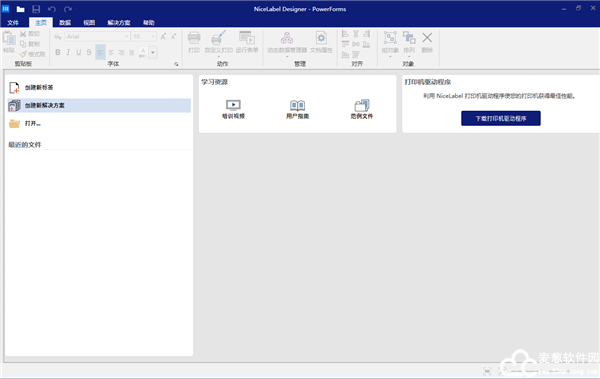Expand the Dynamic Data Manager (动态数据管理器) dropdown
This screenshot has height=379, width=600.
pos(287,57)
